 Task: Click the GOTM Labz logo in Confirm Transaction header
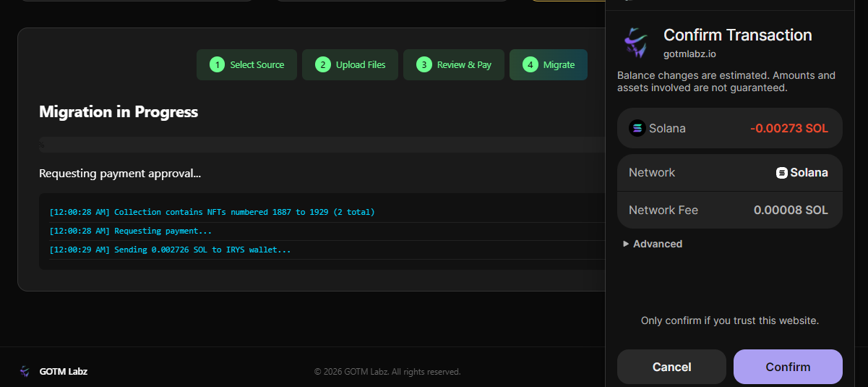click(636, 43)
